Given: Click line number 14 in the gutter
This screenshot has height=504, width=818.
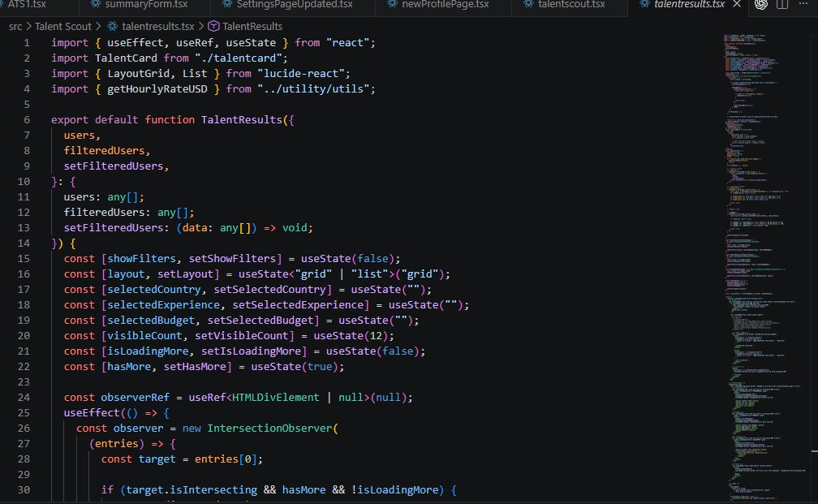Looking at the screenshot, I should (24, 243).
